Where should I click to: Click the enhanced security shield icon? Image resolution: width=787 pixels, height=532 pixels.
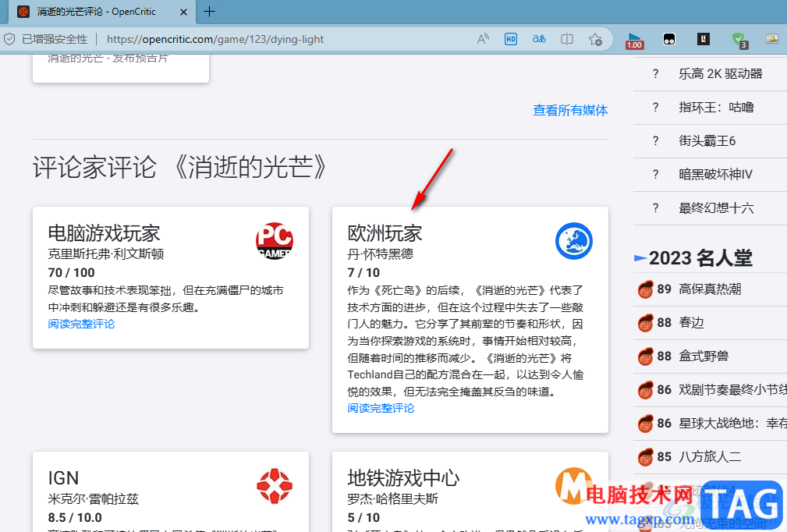(x=9, y=39)
